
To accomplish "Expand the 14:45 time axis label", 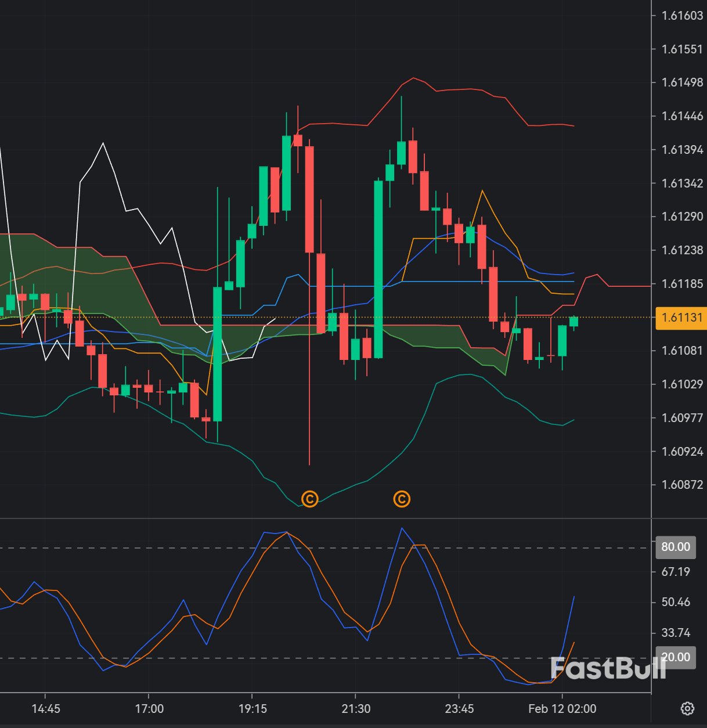I will pos(48,708).
